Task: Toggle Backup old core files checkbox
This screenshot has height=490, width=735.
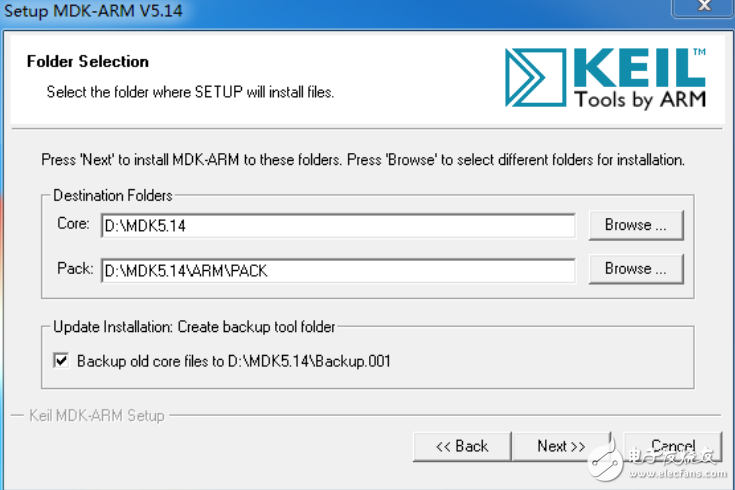Action: pos(61,361)
